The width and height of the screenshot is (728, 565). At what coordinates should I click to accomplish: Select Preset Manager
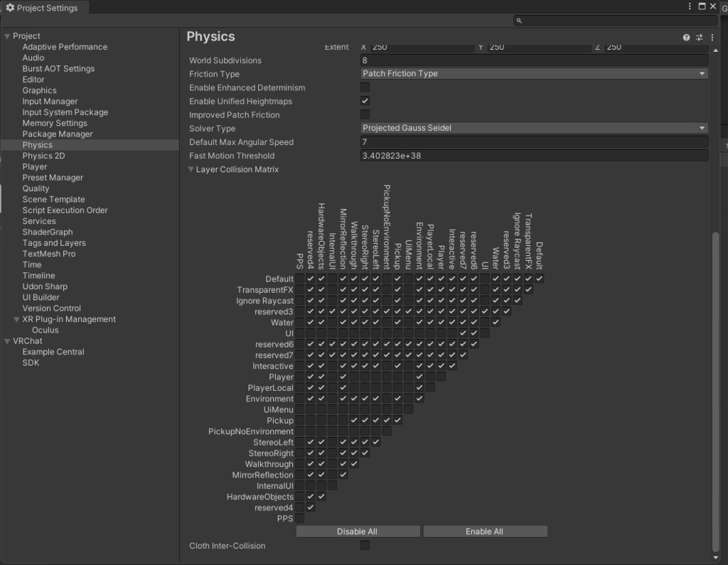[53, 178]
